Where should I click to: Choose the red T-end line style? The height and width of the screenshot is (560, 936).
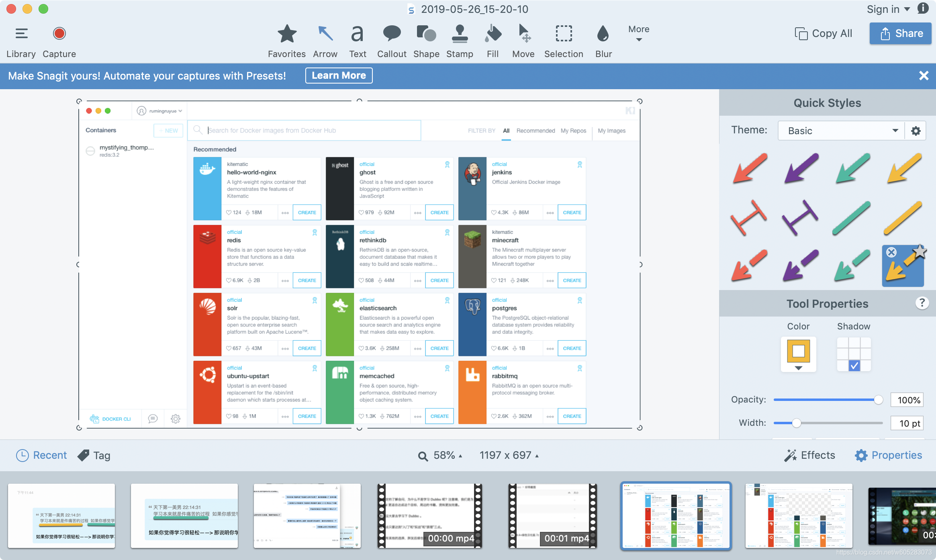pyautogui.click(x=750, y=217)
